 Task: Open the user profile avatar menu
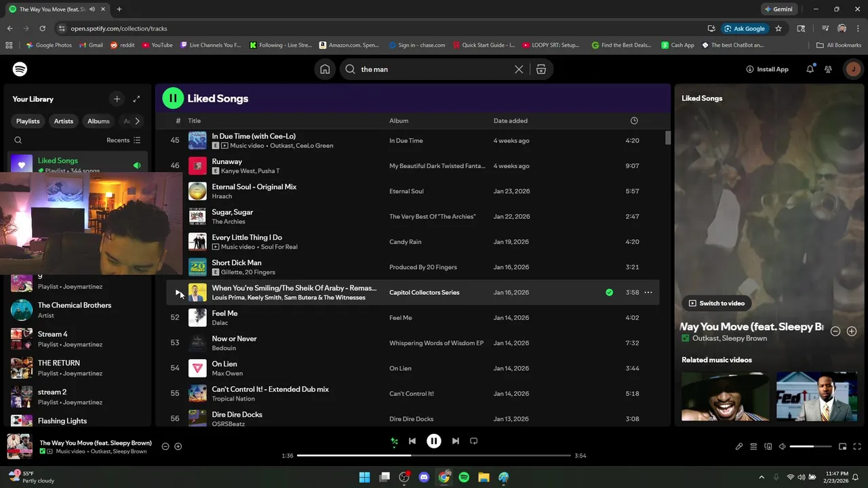pyautogui.click(x=853, y=69)
